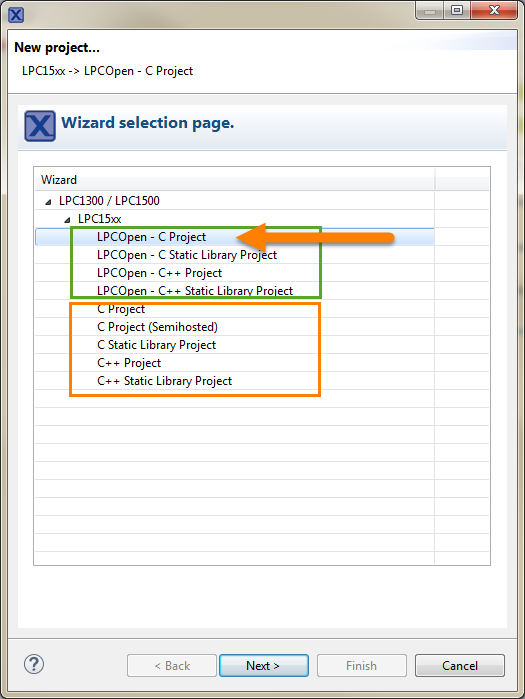Select LPCOpen - C++ Project wizard
This screenshot has width=525, height=699.
[x=159, y=272]
